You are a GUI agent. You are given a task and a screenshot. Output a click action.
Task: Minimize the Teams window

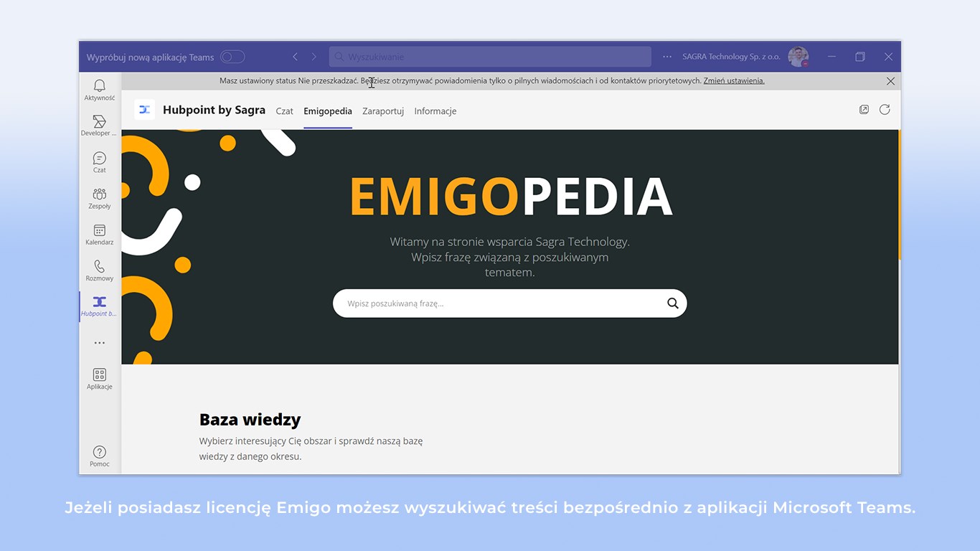[832, 57]
